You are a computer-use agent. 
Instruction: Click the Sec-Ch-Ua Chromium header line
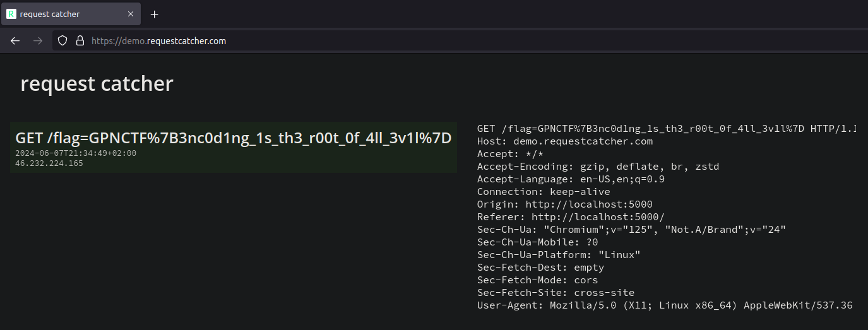(631, 230)
